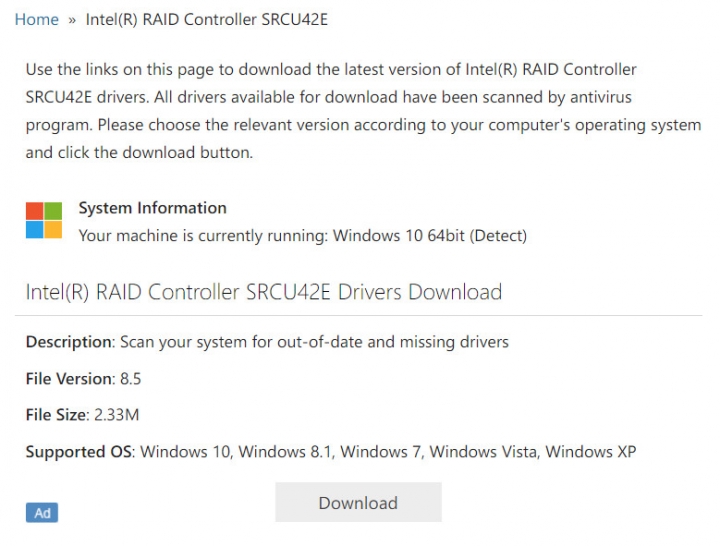Click the Detect link after Windows 10 64bit

click(498, 236)
